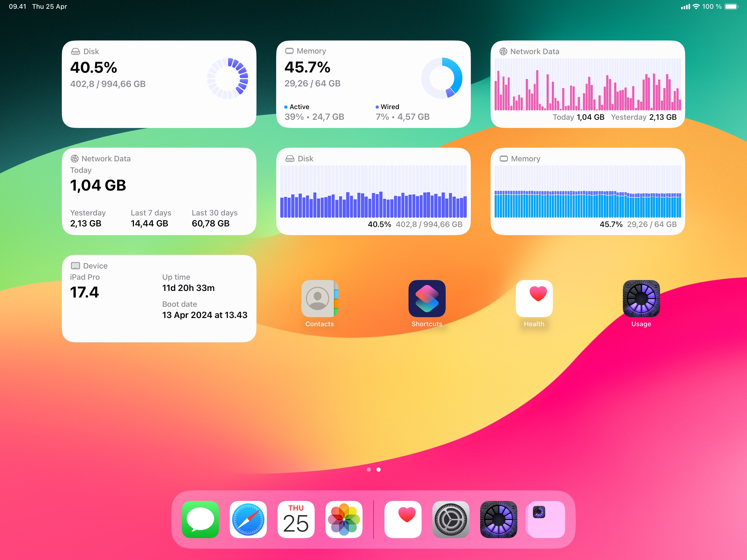This screenshot has width=747, height=560.
Task: Tap the Wired 7% memory label
Action: point(402,112)
